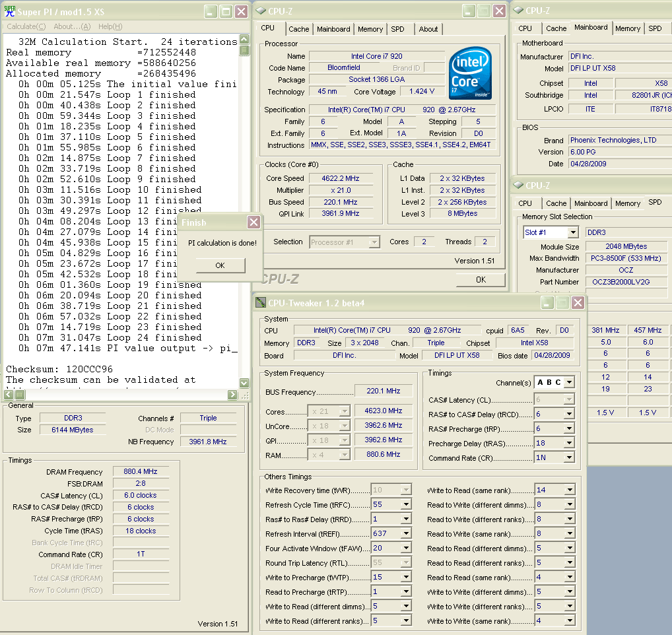
Task: Minimize the Super PI window
Action: [210, 12]
